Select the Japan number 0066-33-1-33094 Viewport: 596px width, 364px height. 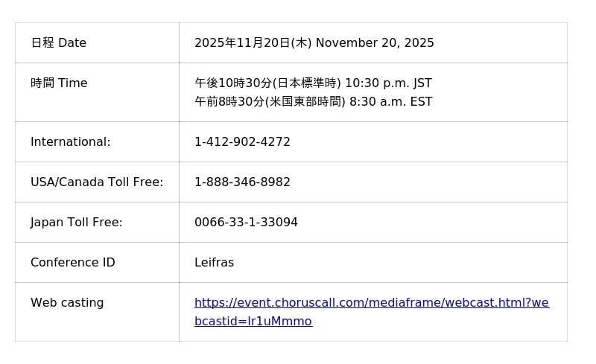pos(246,223)
